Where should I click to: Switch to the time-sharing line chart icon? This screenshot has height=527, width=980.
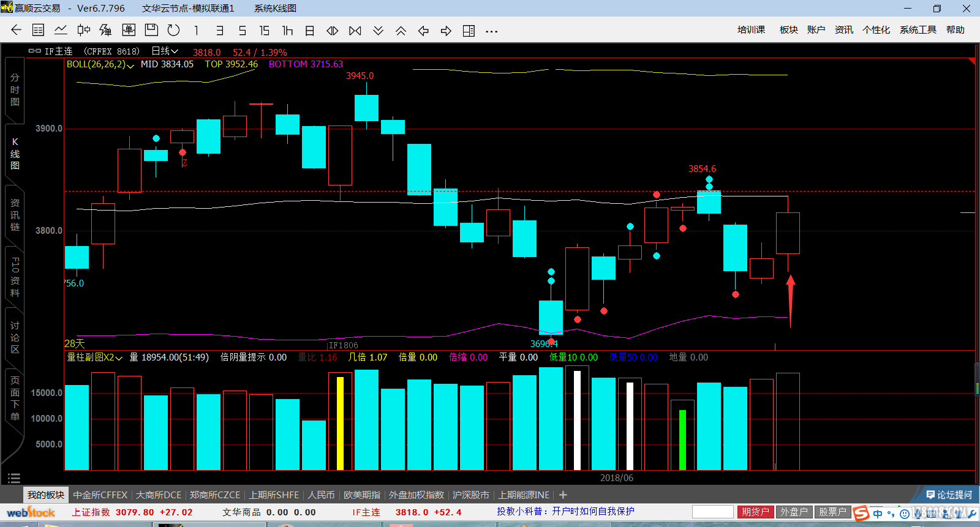(61, 30)
